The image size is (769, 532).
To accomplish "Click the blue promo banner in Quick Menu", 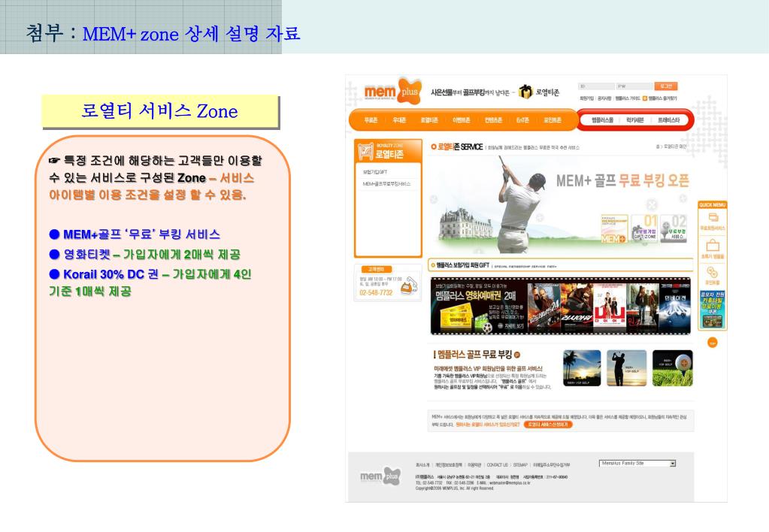I will click(x=713, y=310).
